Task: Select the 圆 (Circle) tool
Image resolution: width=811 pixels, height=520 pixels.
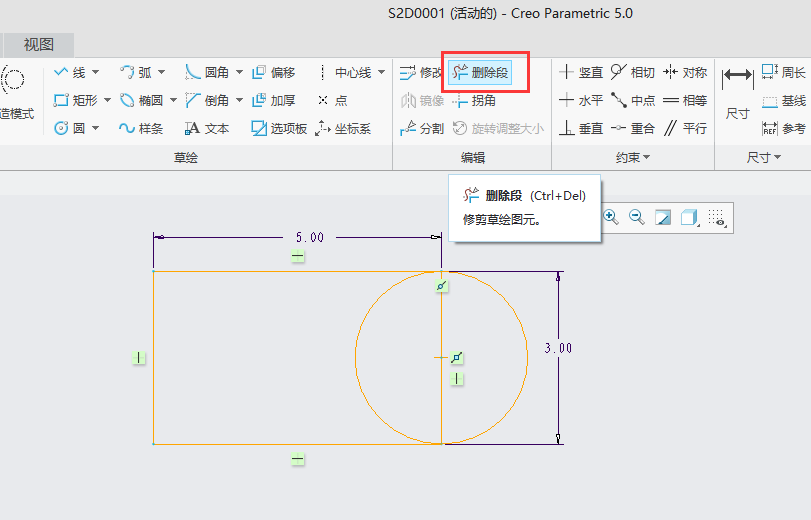Action: (x=70, y=128)
